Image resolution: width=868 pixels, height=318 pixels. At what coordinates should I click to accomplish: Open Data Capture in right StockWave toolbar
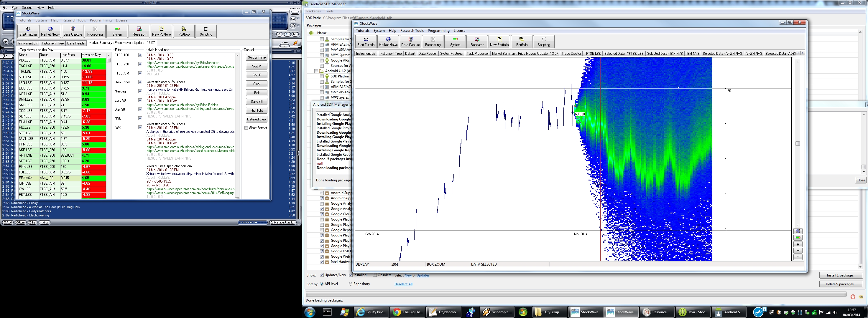410,42
